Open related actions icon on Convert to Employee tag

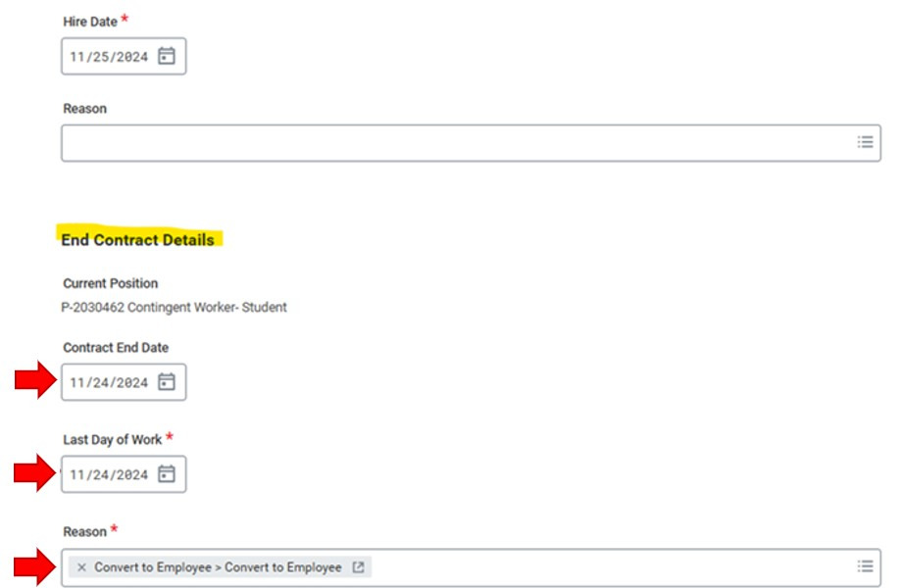[358, 567]
